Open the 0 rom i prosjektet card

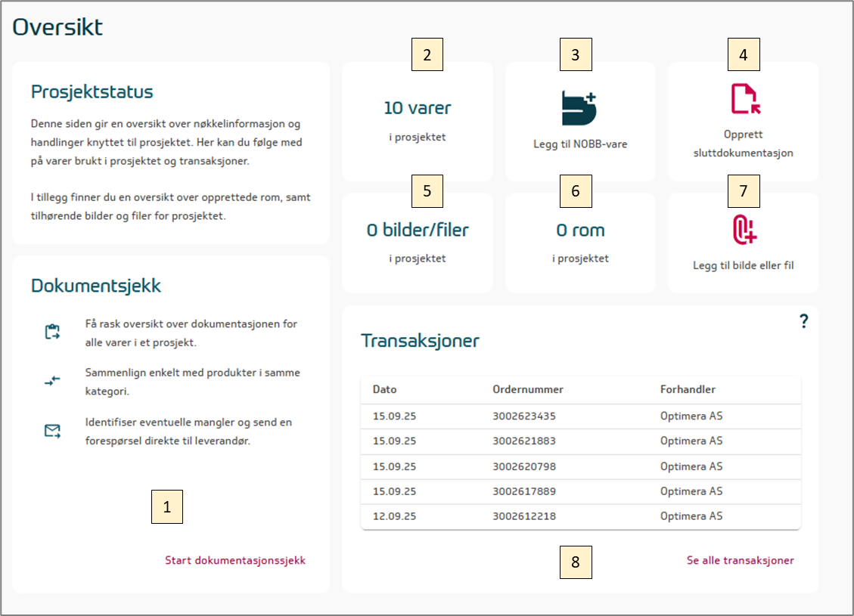(x=580, y=242)
